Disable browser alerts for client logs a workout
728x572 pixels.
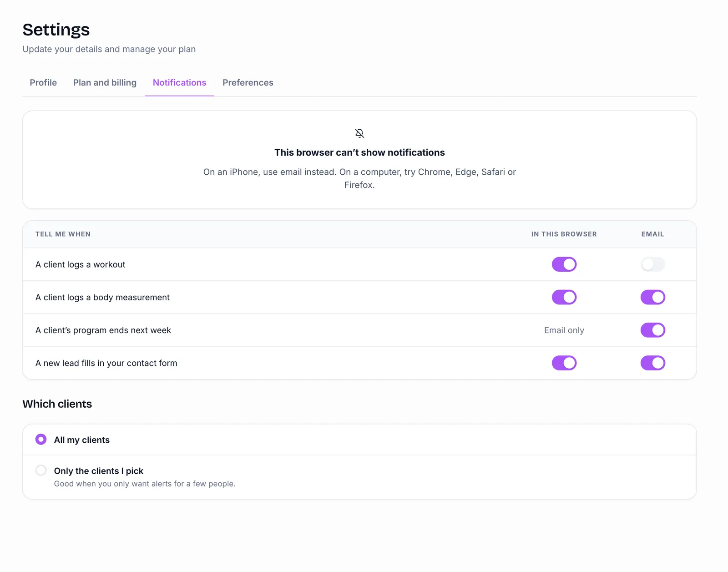click(564, 264)
